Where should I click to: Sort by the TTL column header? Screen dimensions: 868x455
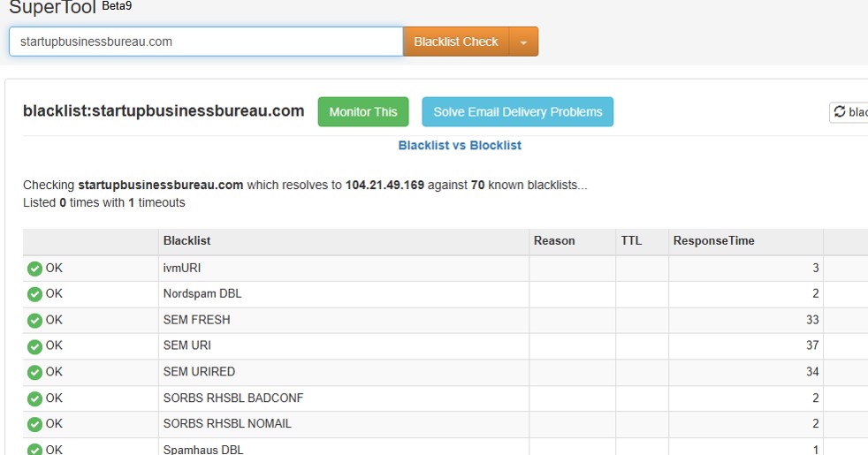pyautogui.click(x=631, y=240)
